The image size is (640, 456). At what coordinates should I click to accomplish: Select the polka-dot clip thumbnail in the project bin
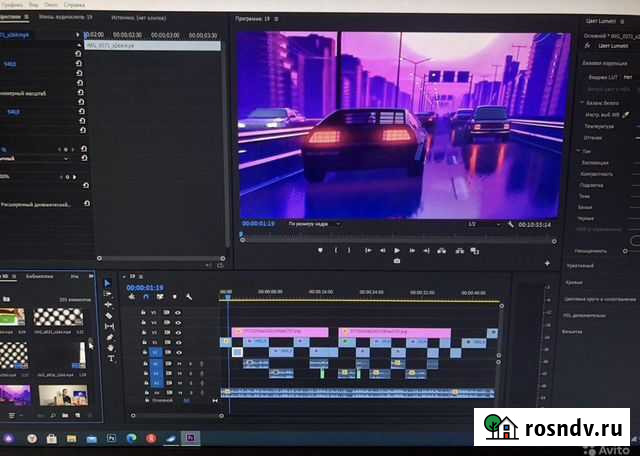(x=58, y=317)
